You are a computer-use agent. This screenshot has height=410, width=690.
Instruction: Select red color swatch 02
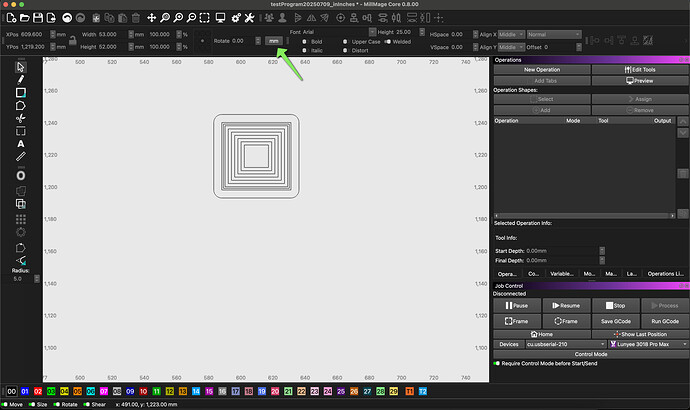[37, 391]
